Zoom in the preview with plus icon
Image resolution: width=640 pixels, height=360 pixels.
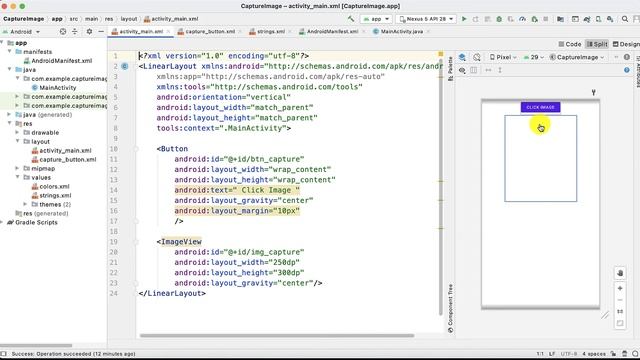point(620,288)
